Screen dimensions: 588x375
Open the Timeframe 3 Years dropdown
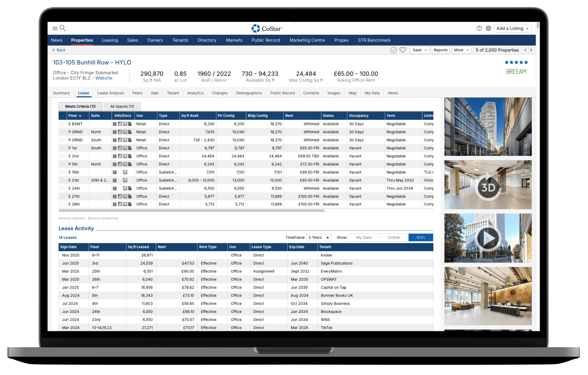tap(319, 237)
